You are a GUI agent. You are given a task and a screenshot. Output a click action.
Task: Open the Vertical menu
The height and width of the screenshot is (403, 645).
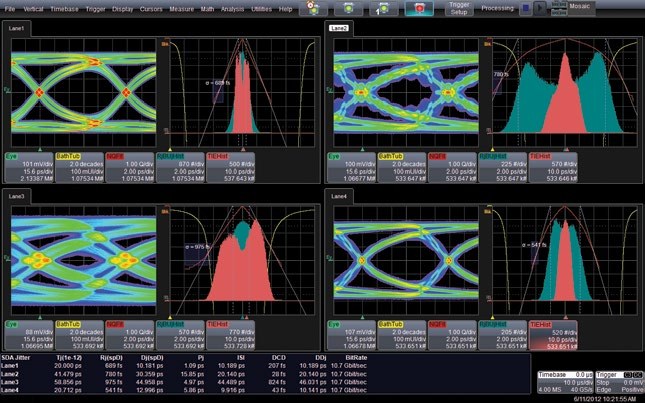[x=33, y=9]
